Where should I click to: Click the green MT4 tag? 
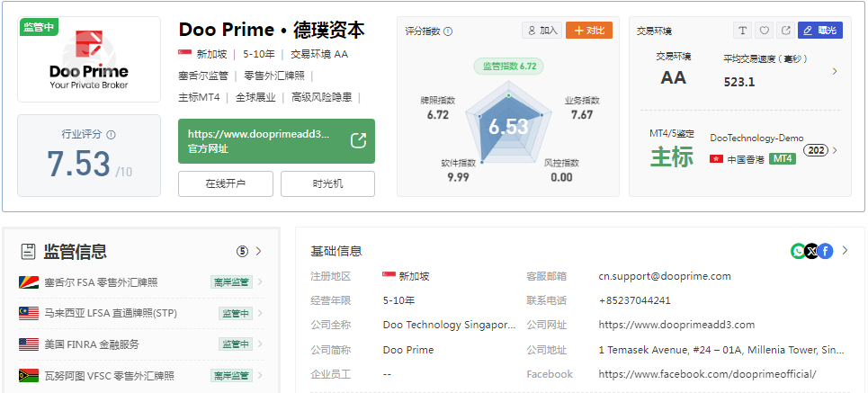pos(783,159)
